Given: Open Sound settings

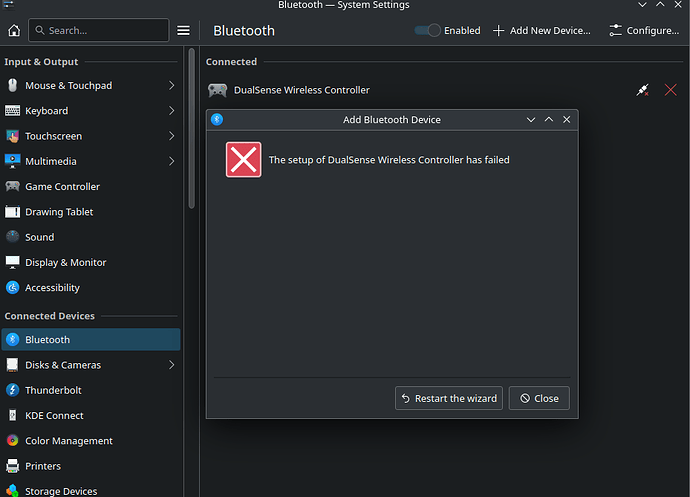Looking at the screenshot, I should click(x=91, y=237).
